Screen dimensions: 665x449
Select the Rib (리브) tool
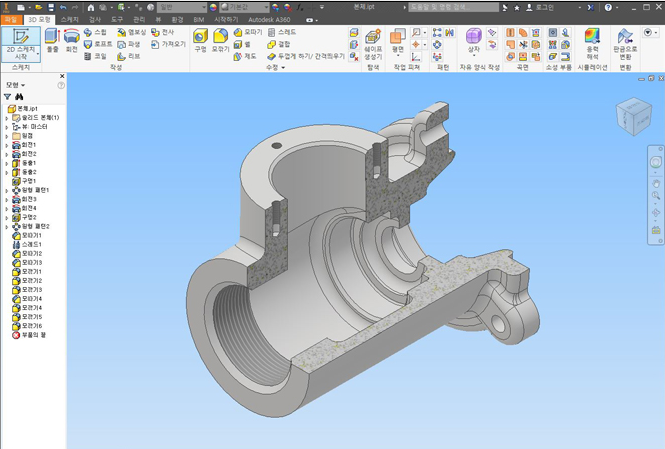(129, 56)
